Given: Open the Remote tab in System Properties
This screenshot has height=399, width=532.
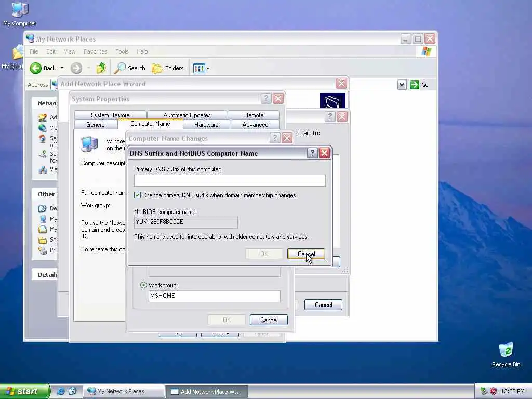Looking at the screenshot, I should click(x=254, y=115).
